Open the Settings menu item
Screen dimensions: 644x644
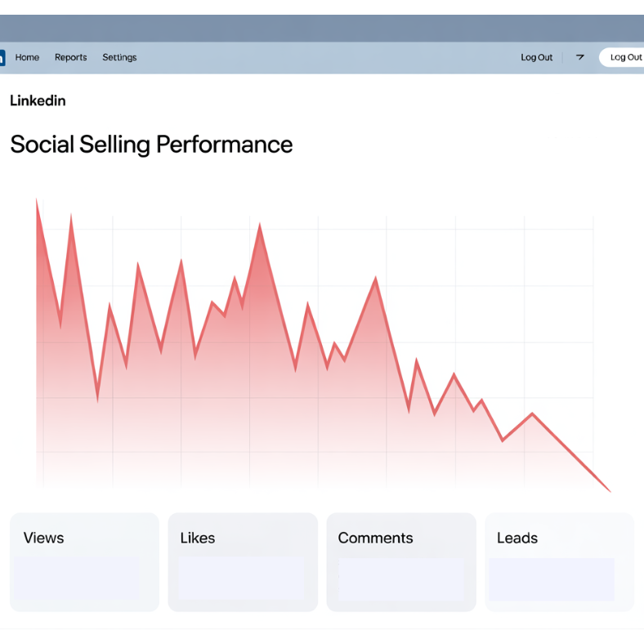tap(119, 57)
